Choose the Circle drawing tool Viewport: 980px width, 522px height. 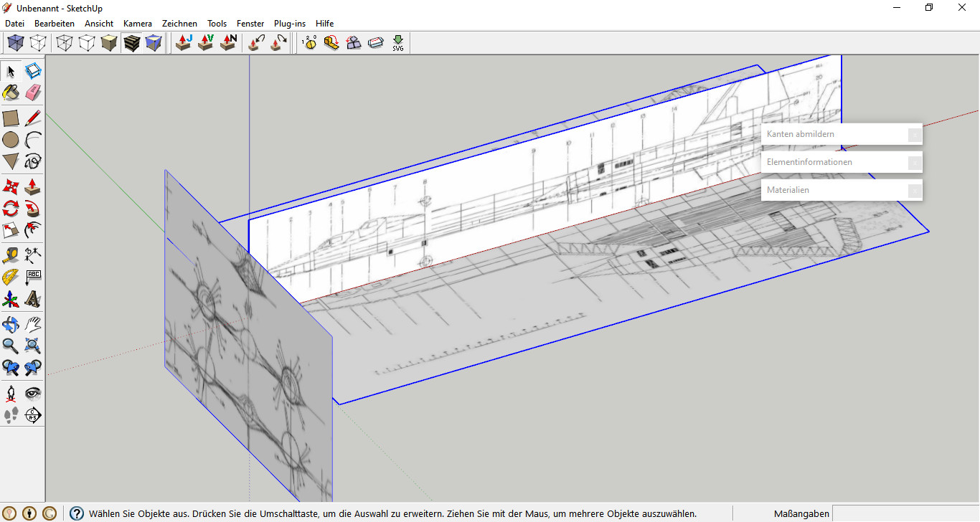click(11, 139)
